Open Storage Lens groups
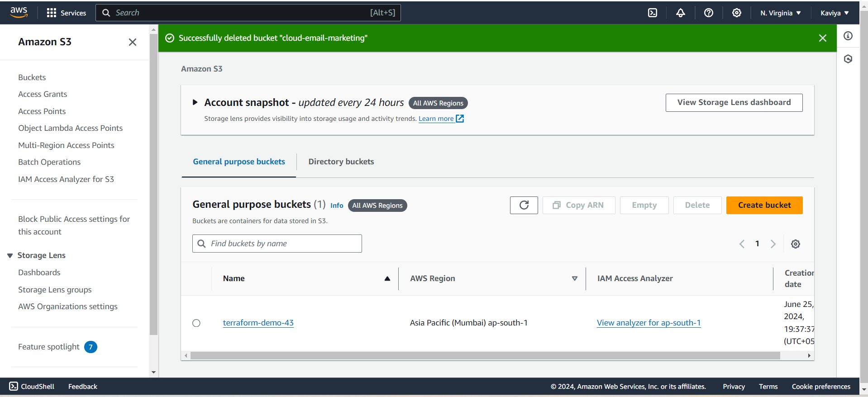 pos(55,290)
